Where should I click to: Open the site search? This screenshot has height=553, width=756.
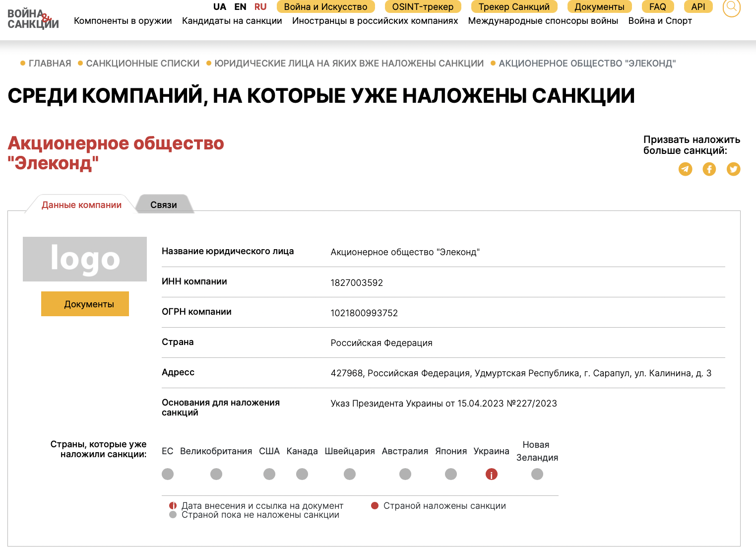click(x=731, y=8)
